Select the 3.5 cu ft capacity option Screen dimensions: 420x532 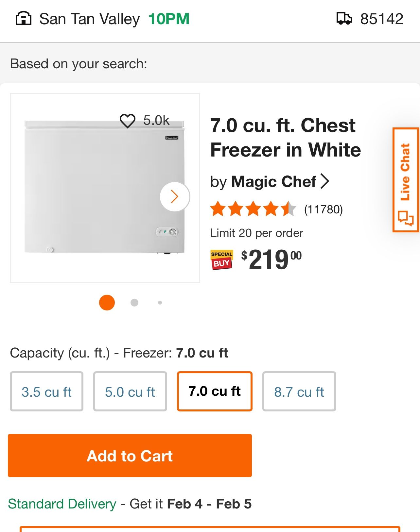[46, 391]
